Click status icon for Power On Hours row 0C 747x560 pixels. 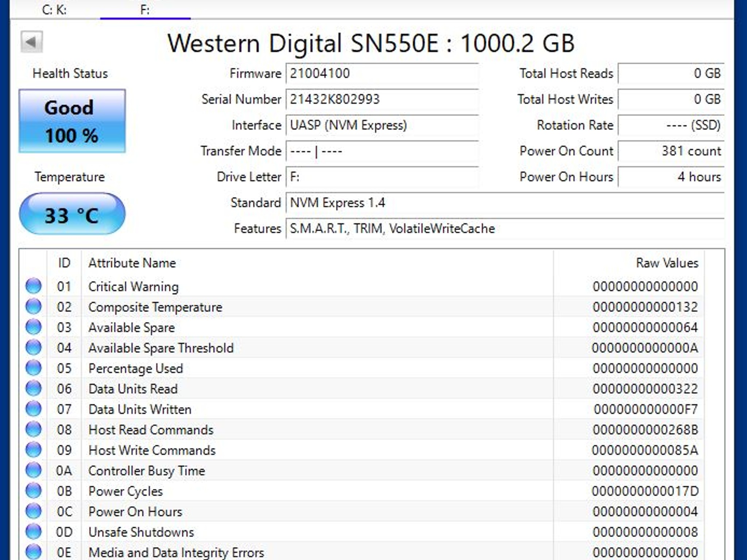pos(34,511)
